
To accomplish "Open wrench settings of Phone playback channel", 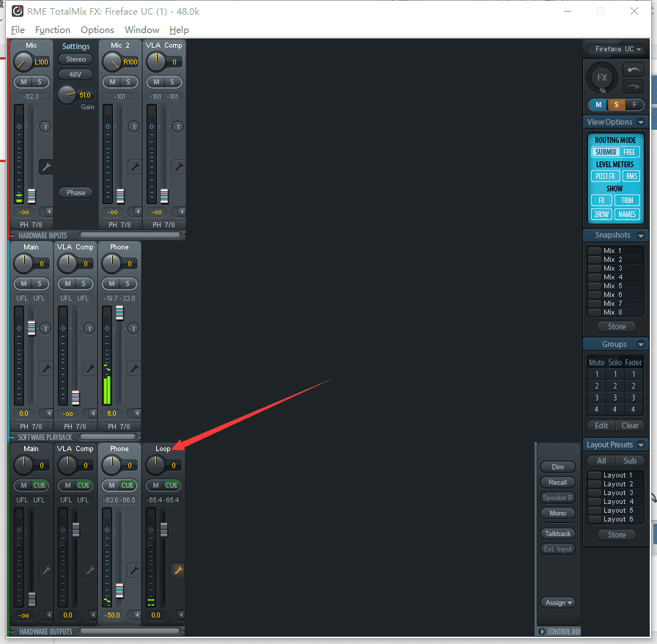I will 134,368.
